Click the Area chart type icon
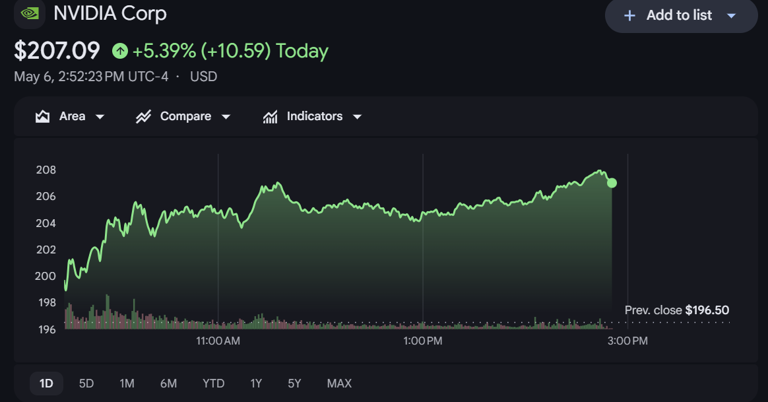This screenshot has width=768, height=402. [43, 117]
